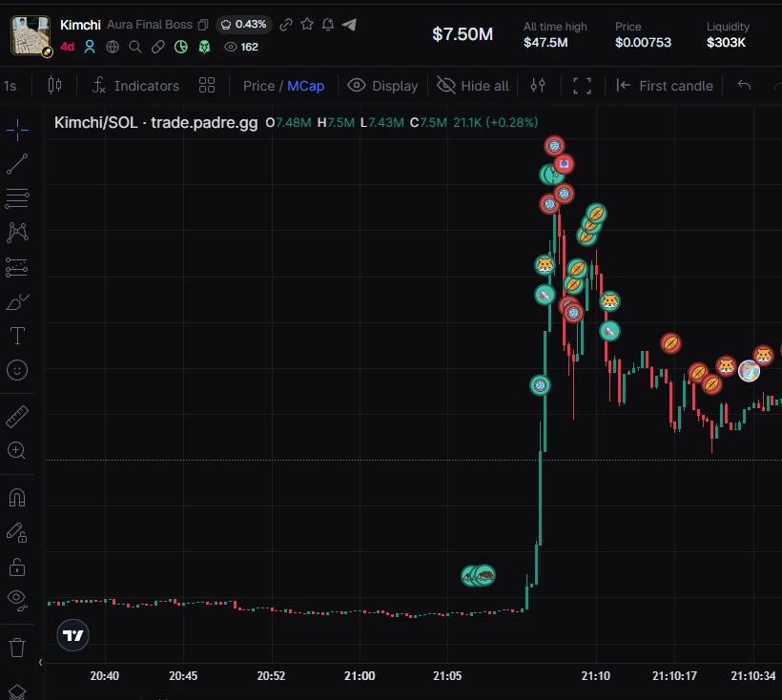The image size is (782, 700).
Task: Hide all drawings with the eye tool
Action: click(17, 601)
